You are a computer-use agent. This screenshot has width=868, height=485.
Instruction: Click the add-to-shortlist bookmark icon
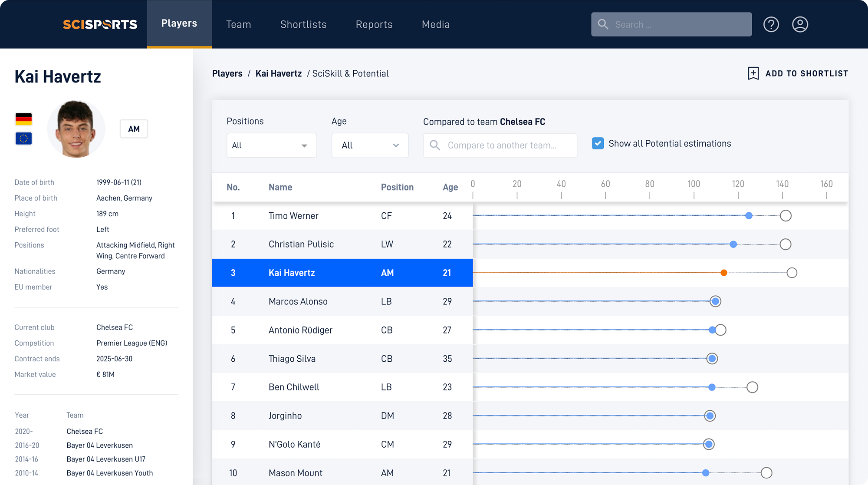(x=753, y=73)
